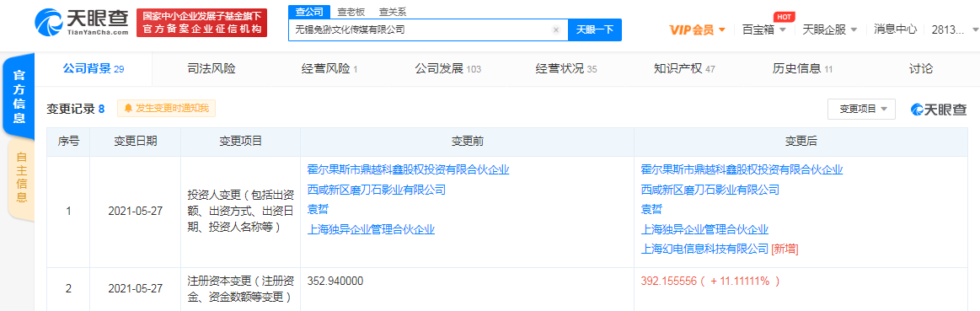Screen dimensions: 980x311
Task: Open 霍尔果斯市鼎越科鑫 link in 变更后 column
Action: (742, 169)
